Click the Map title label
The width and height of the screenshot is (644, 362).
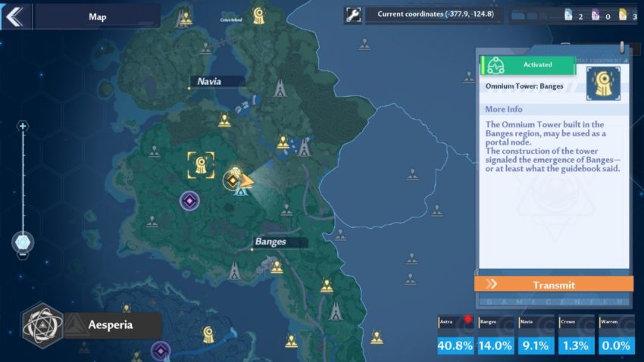coord(97,17)
